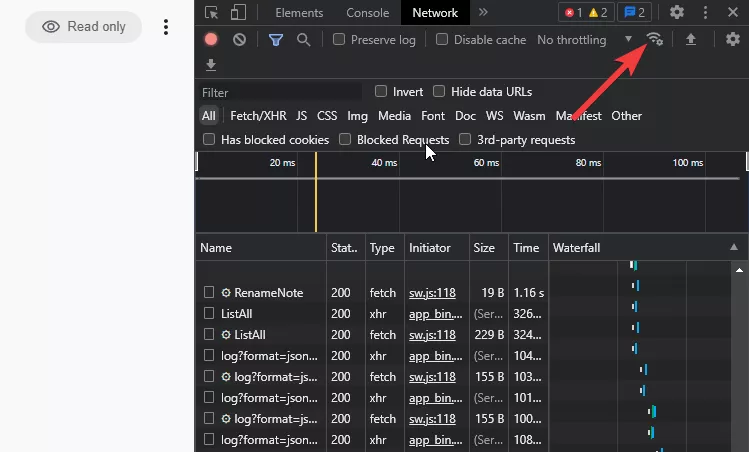The height and width of the screenshot is (452, 749).
Task: Click the Waterfall sort arrow
Action: coord(734,248)
